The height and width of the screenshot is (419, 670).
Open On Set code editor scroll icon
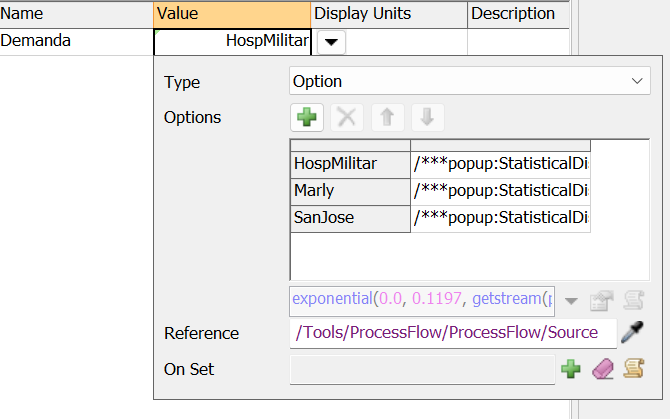tap(634, 369)
